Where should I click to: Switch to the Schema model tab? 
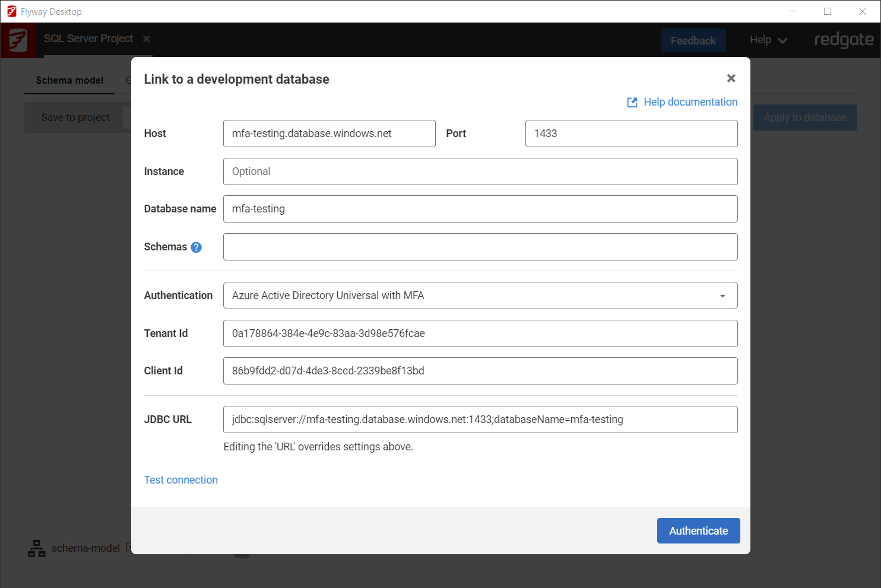(x=69, y=80)
